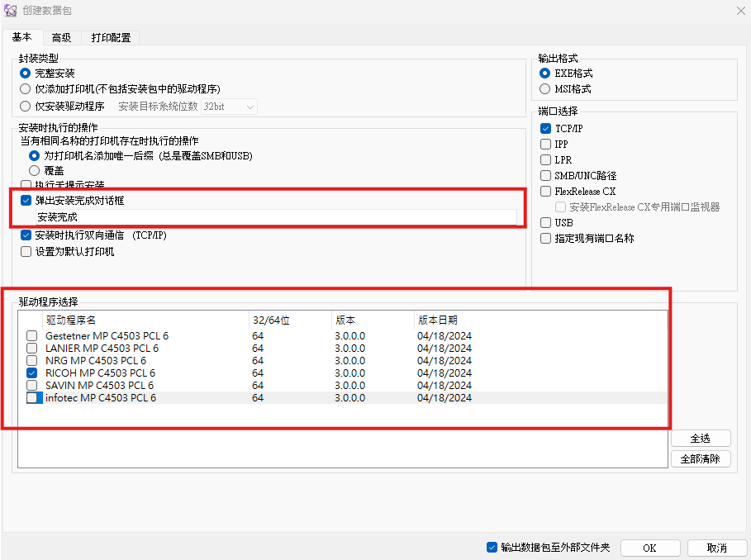Click the app icon in title bar
This screenshot has width=751, height=560.
click(10, 10)
